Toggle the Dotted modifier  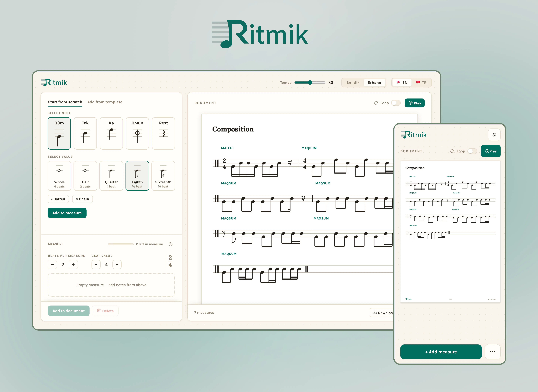pyautogui.click(x=58, y=199)
